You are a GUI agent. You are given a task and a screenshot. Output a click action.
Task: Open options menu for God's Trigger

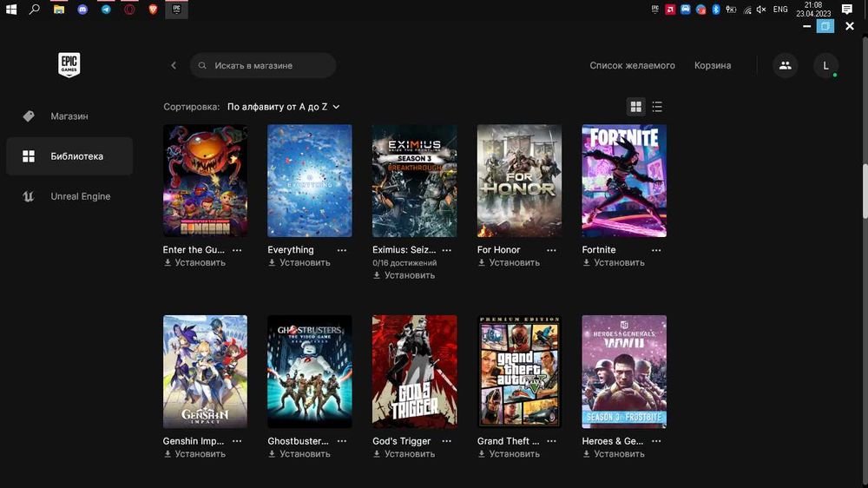click(447, 441)
